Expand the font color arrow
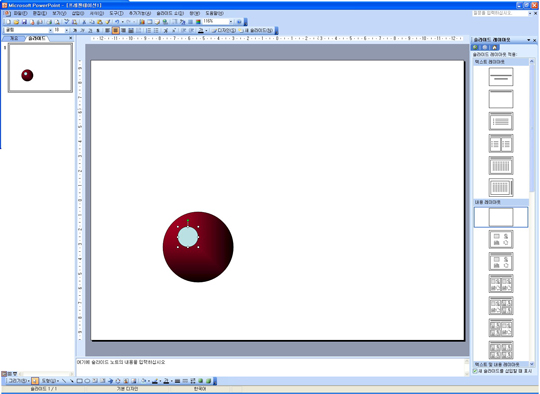The width and height of the screenshot is (540, 394). (x=206, y=30)
